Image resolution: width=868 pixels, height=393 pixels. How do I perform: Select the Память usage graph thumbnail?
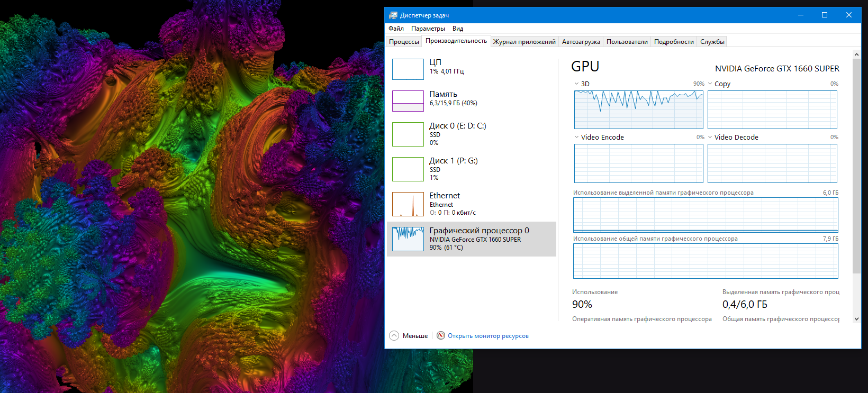(408, 101)
